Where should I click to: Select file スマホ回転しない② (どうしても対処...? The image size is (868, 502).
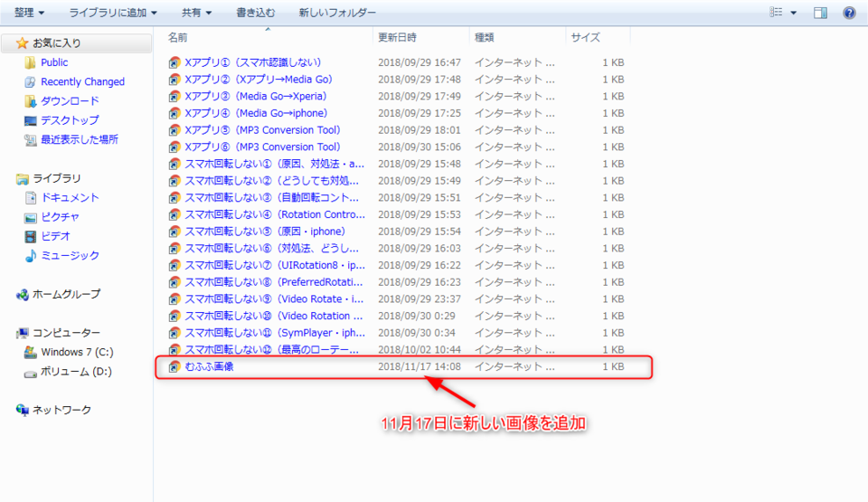pyautogui.click(x=272, y=181)
